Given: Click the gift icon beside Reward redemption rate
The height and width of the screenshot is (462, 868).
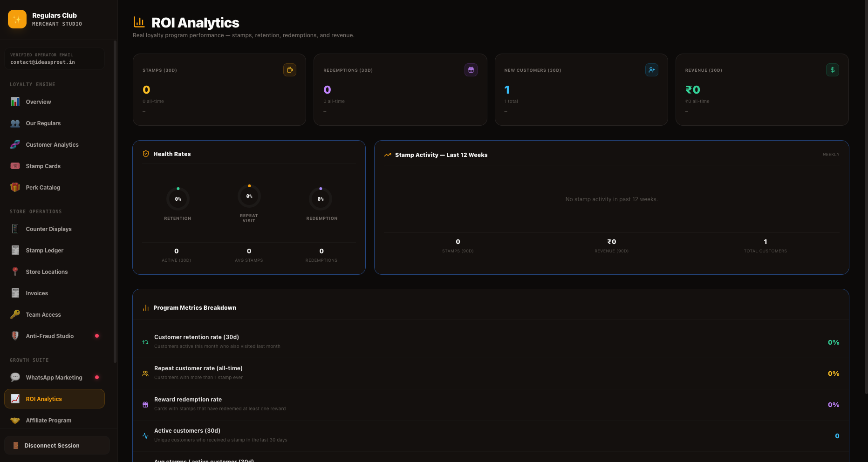Looking at the screenshot, I should point(145,405).
